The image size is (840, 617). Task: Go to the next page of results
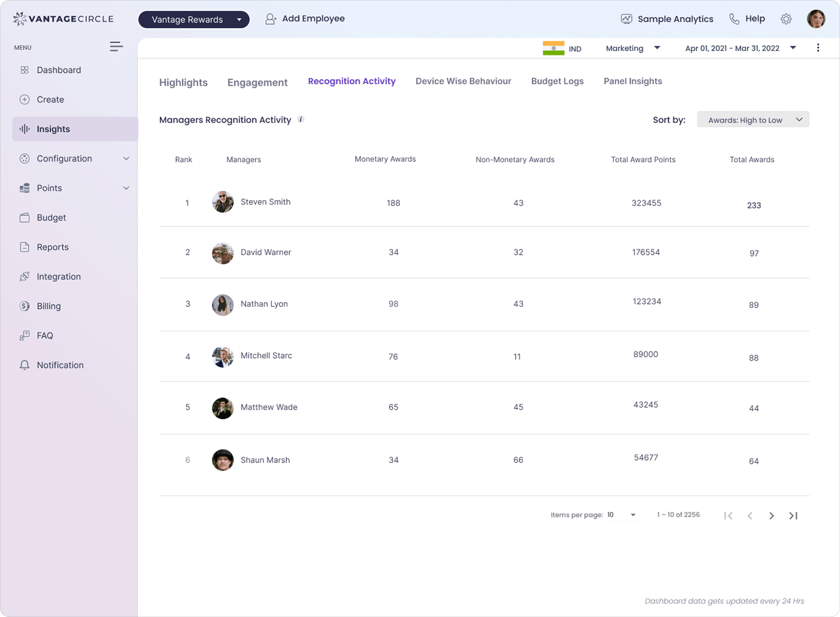(x=771, y=516)
